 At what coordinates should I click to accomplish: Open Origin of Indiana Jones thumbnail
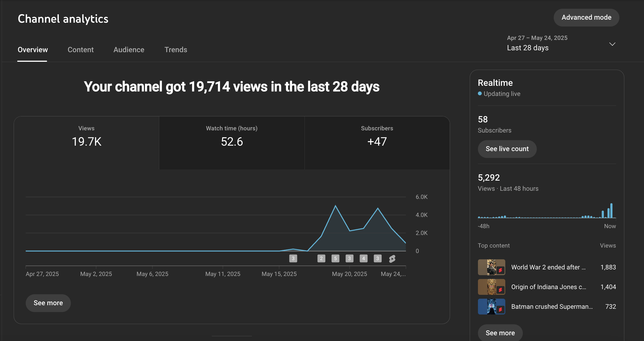(x=491, y=287)
